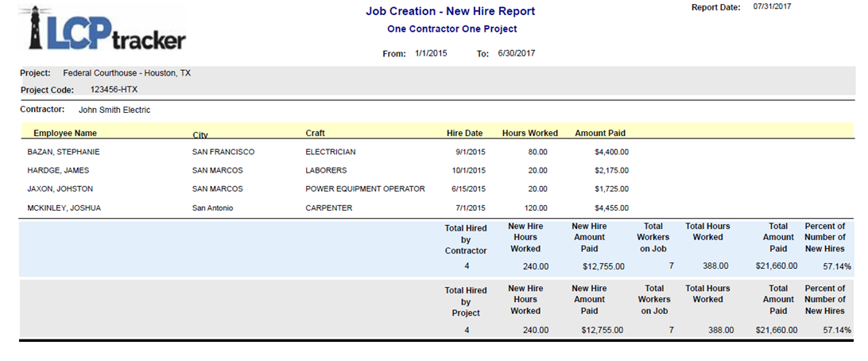The width and height of the screenshot is (868, 361).
Task: Select employee BAZAN, STEPHANIE
Action: (64, 152)
